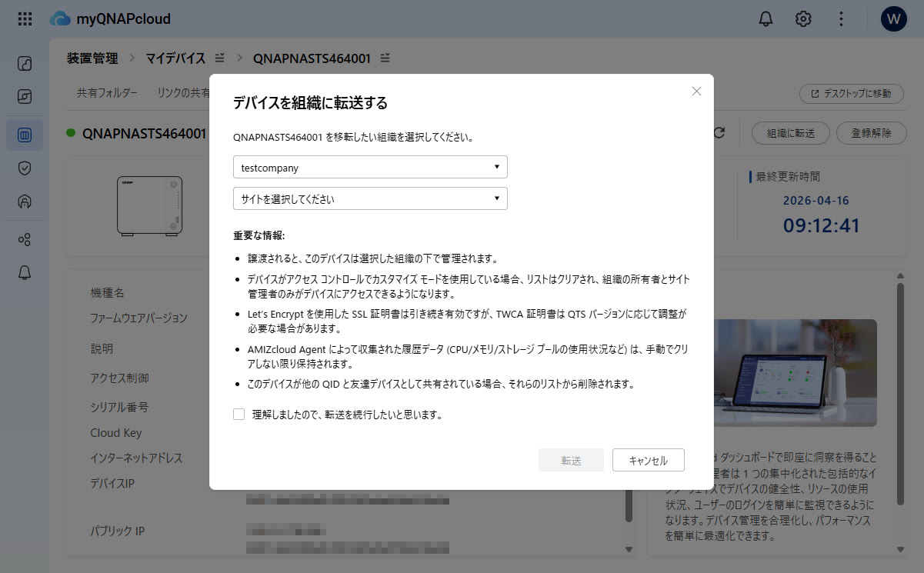Select the device management sidebar icon
The height and width of the screenshot is (573, 924).
point(25,135)
